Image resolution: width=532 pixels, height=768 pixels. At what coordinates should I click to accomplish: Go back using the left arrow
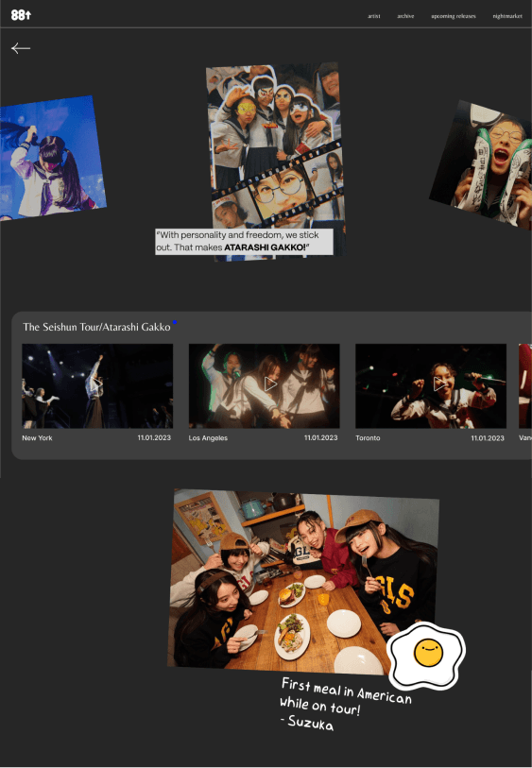coord(21,48)
